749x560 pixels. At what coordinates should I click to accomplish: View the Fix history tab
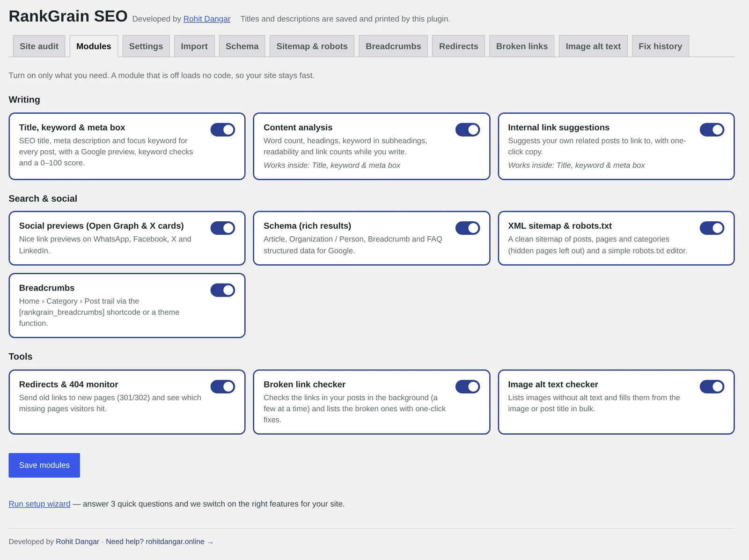(x=660, y=46)
